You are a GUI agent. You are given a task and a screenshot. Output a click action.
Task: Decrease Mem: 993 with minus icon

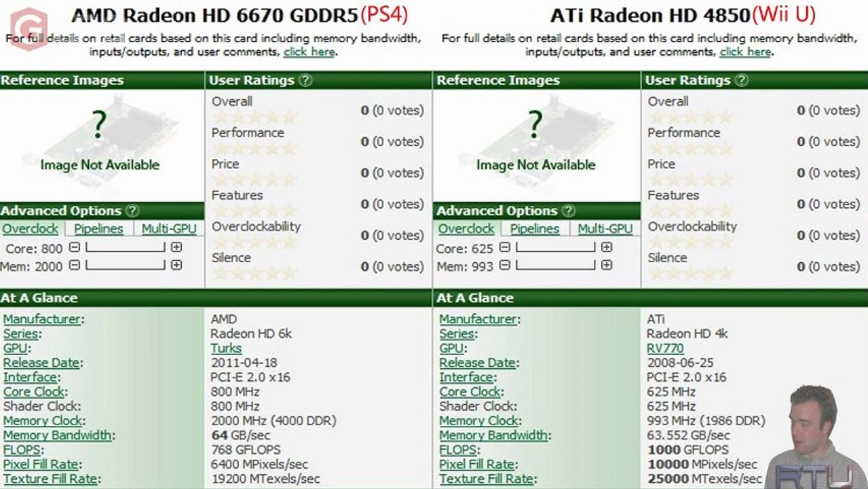coord(505,266)
